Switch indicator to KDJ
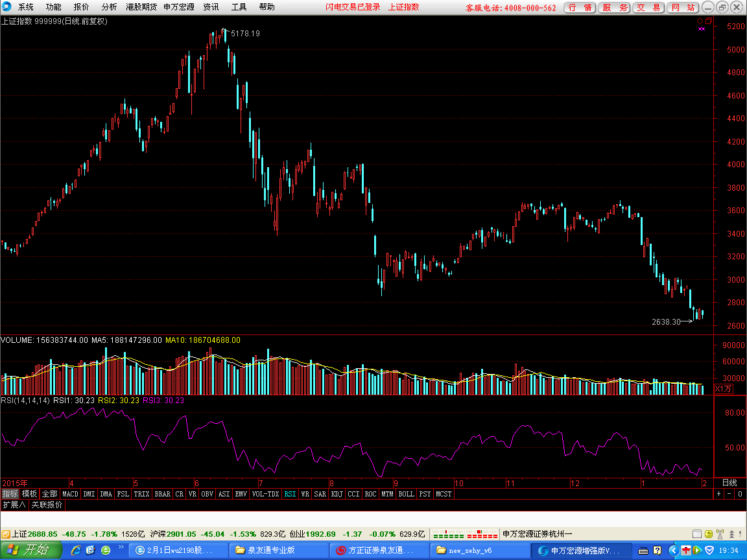This screenshot has width=747, height=560. pos(337,494)
